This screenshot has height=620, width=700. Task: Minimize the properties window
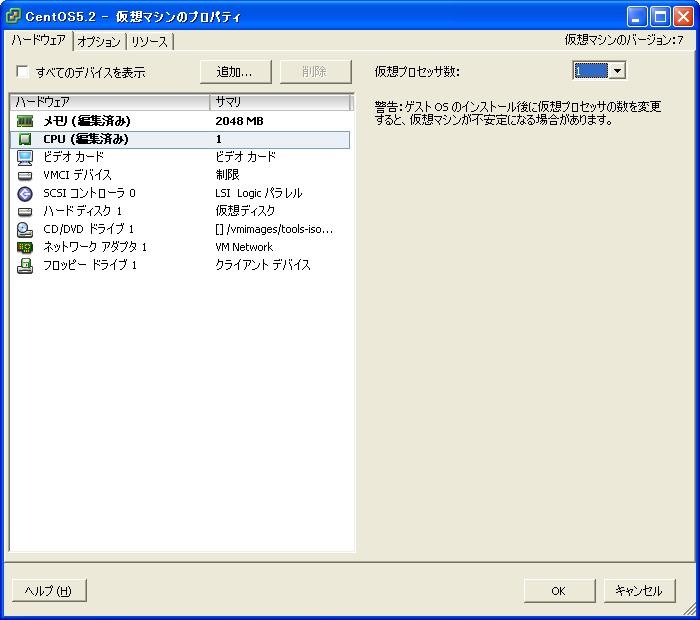(637, 17)
